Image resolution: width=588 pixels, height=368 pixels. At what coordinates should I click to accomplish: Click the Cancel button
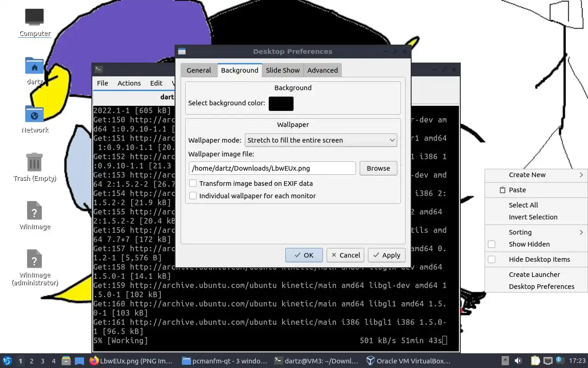(x=345, y=255)
